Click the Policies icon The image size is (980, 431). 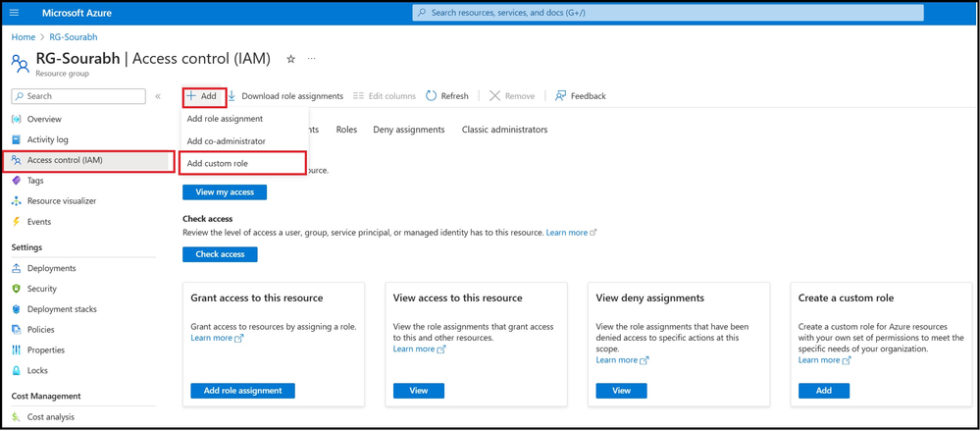[17, 330]
